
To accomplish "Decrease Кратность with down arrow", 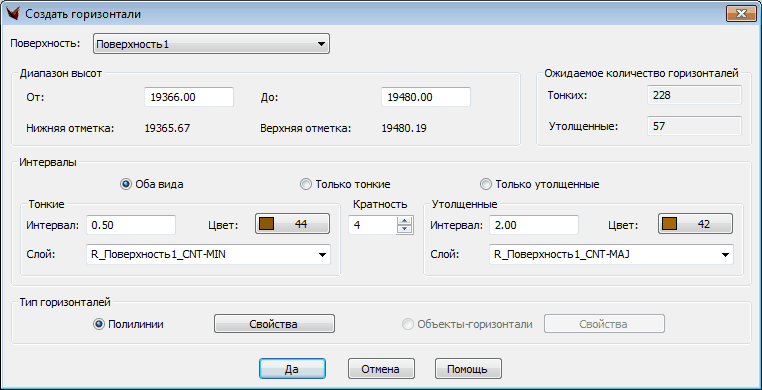I will pyautogui.click(x=404, y=230).
